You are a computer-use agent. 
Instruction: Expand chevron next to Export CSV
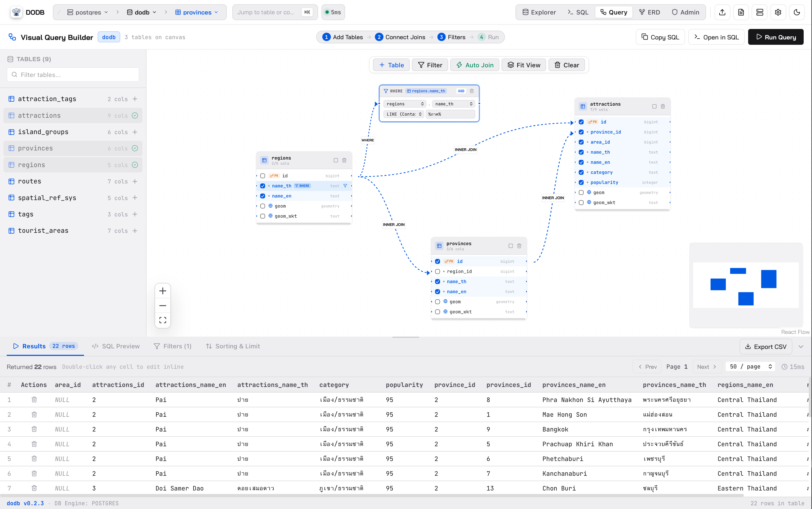click(801, 347)
